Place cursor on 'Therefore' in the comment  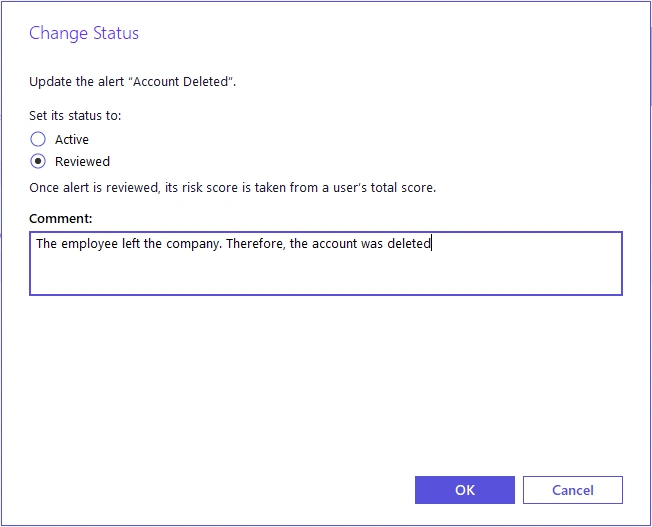coord(255,243)
